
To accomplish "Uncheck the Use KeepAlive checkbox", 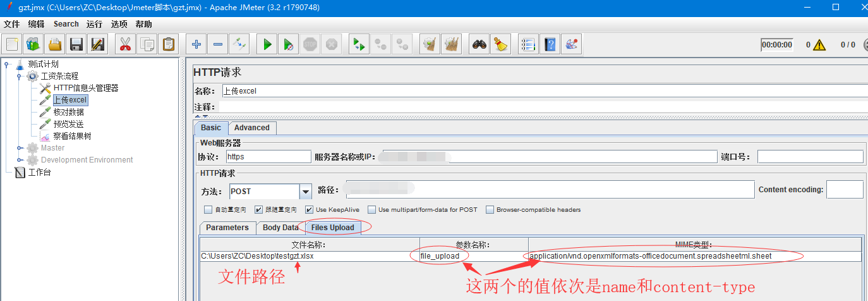I will click(309, 209).
